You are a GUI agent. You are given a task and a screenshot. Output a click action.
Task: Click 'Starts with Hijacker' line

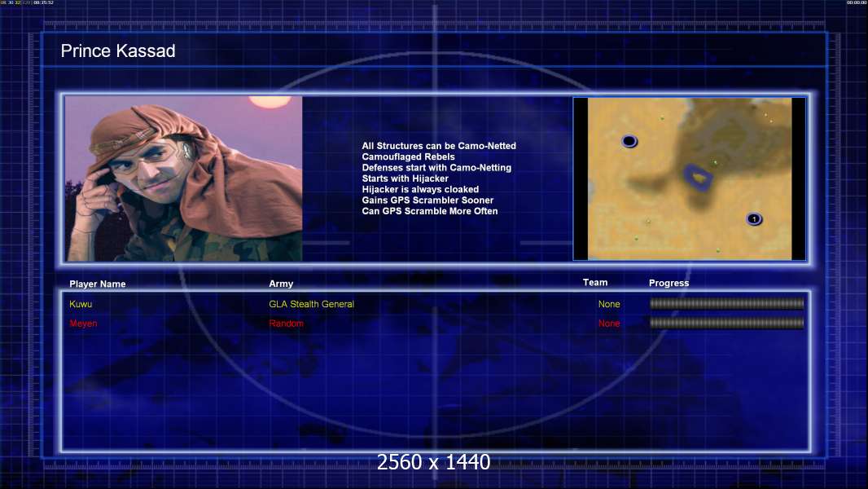pyautogui.click(x=406, y=178)
